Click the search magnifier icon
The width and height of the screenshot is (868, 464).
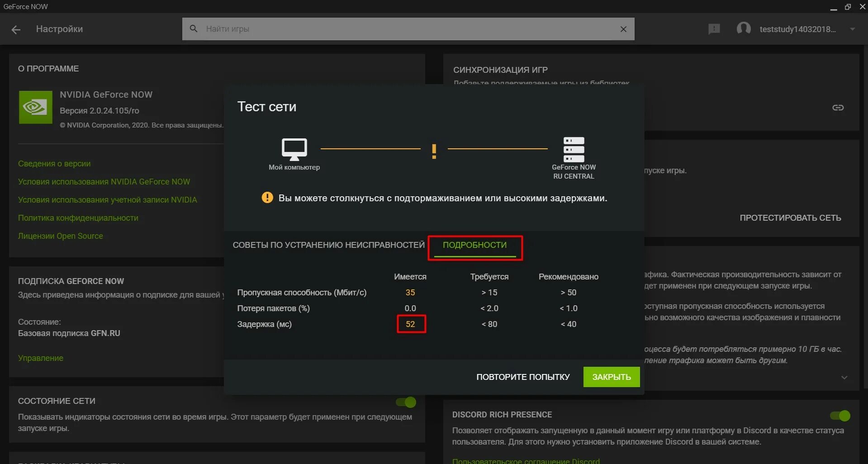pyautogui.click(x=194, y=28)
